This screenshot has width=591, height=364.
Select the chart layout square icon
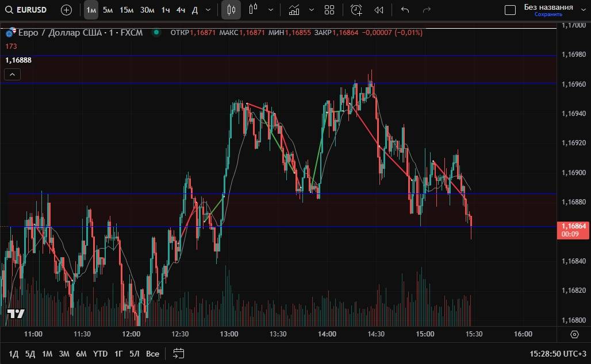[510, 10]
